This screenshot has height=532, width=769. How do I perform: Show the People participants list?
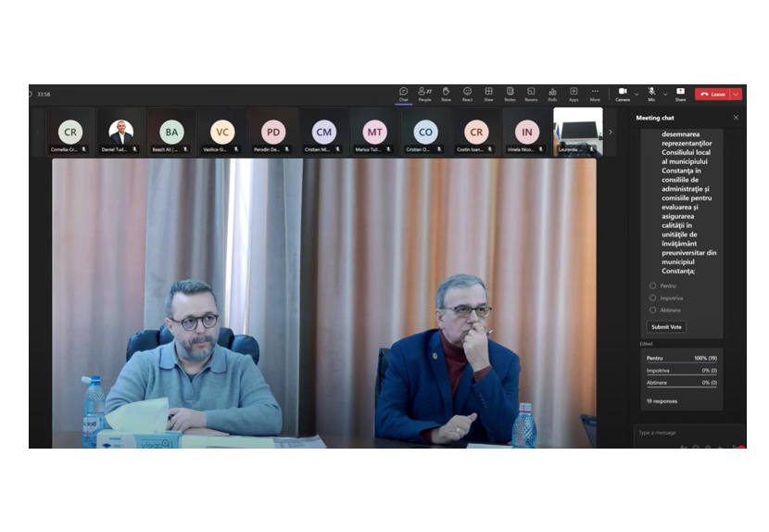(x=424, y=95)
